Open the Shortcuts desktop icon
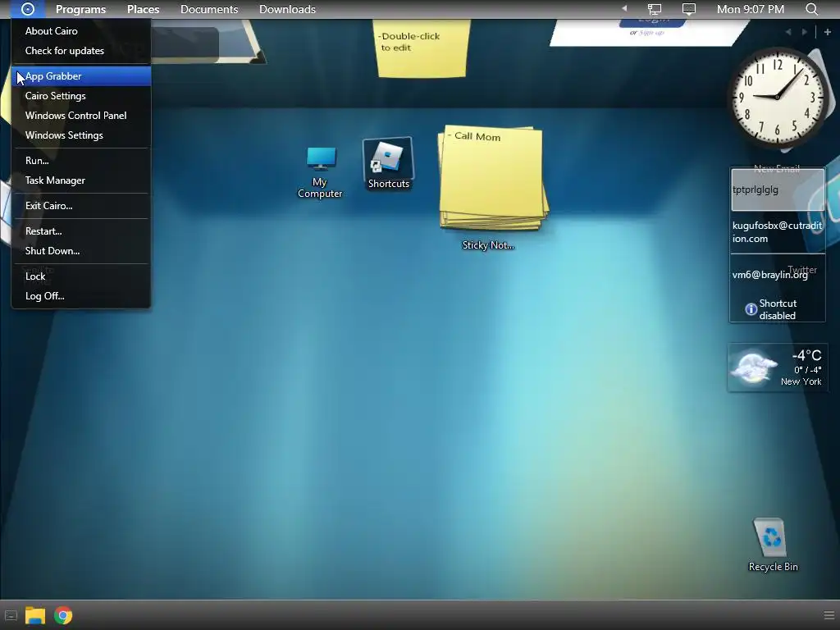The image size is (840, 630). pos(388,164)
